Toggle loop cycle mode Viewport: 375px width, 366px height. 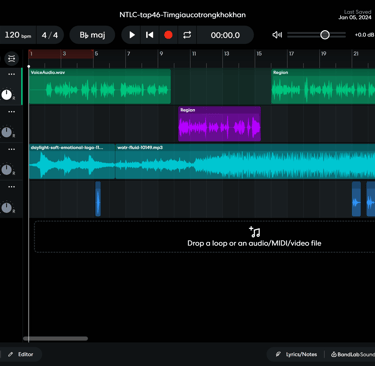(x=187, y=35)
